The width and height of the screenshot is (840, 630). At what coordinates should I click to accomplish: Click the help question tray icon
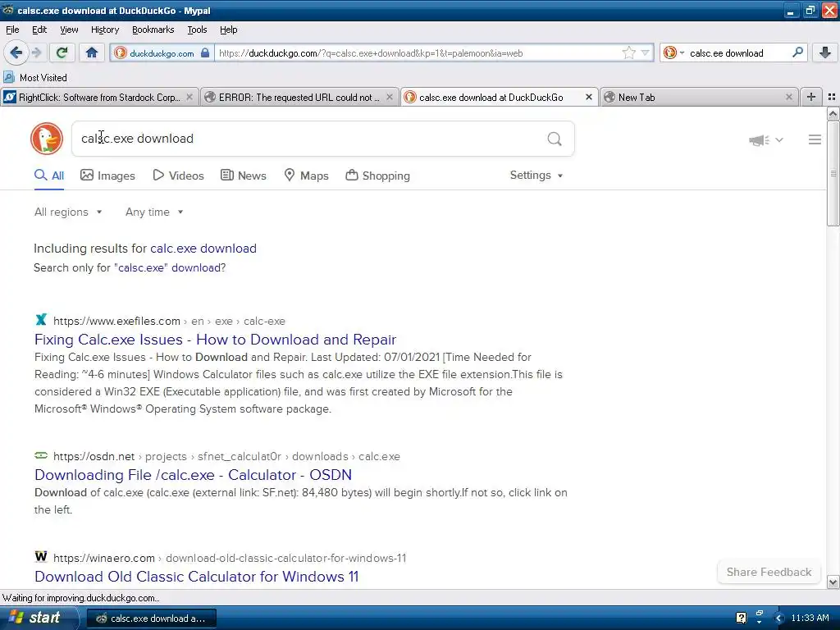click(x=741, y=619)
